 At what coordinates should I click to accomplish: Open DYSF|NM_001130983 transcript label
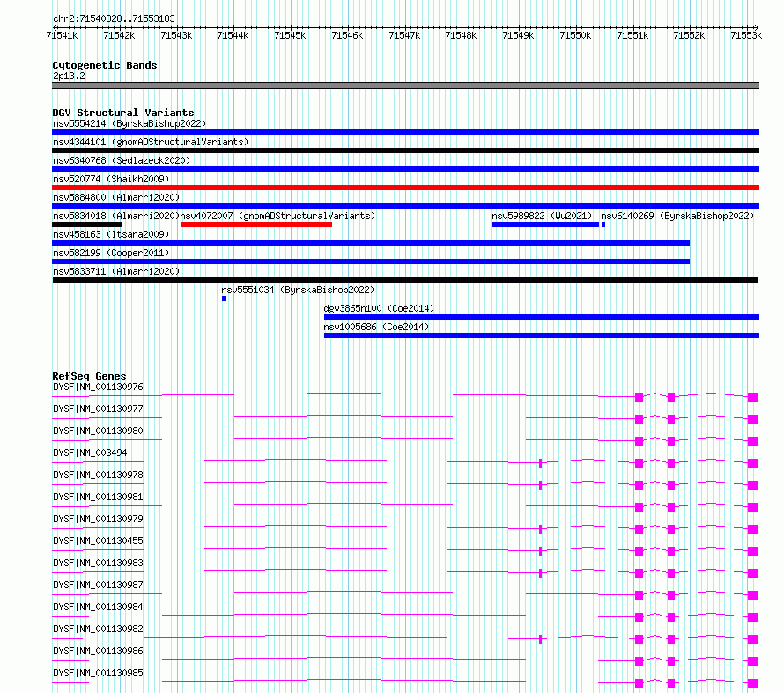pyautogui.click(x=98, y=563)
